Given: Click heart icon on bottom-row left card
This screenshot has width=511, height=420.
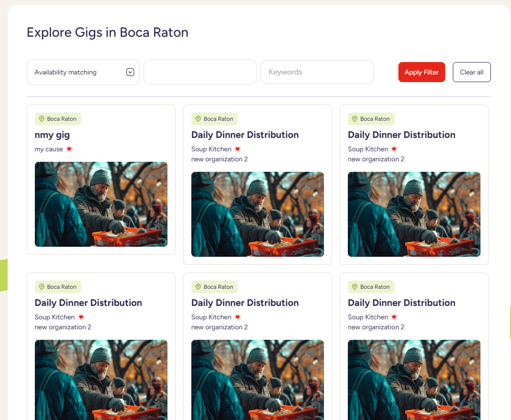Looking at the screenshot, I should click(81, 317).
